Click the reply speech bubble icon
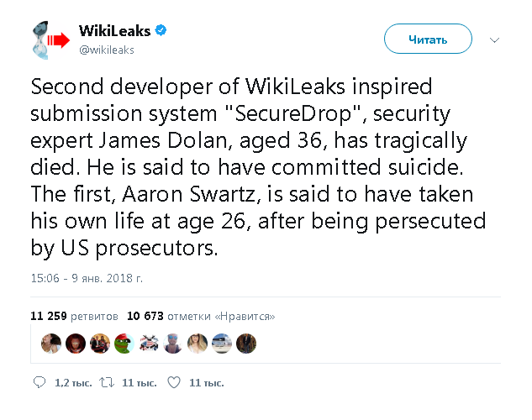 pos(40,382)
